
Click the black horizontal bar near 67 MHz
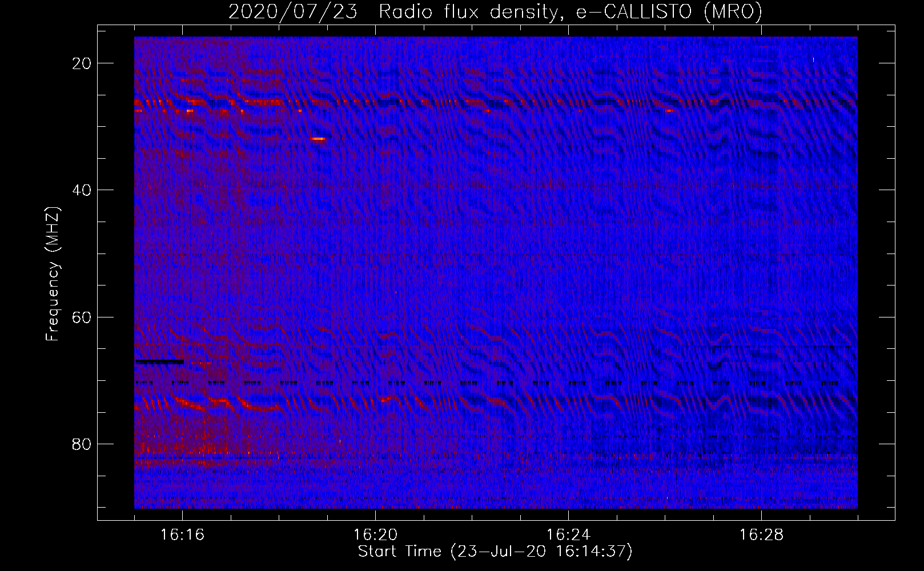(x=159, y=361)
